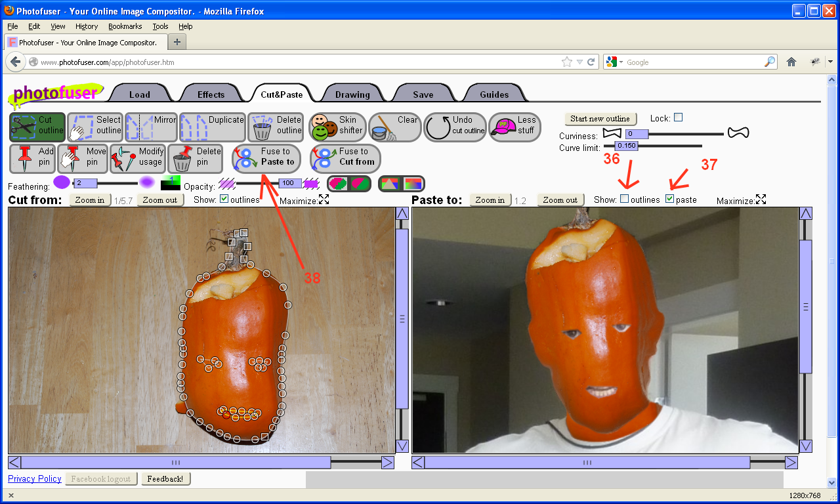Enable Show outlines for Paste to
Image resolution: width=840 pixels, height=504 pixels.
[624, 199]
